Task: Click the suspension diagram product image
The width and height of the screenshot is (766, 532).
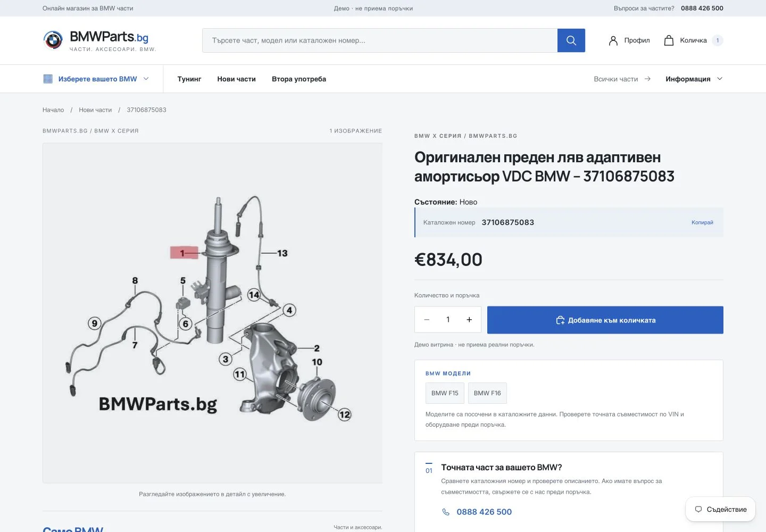Action: point(212,313)
